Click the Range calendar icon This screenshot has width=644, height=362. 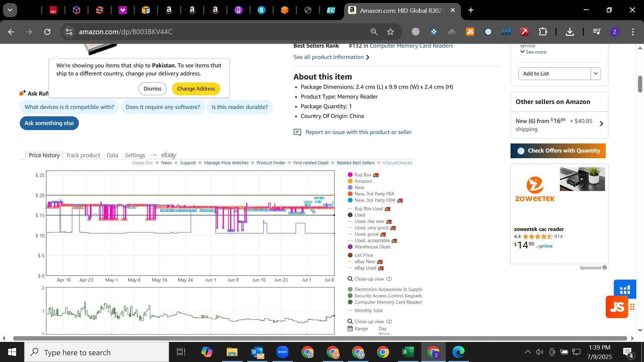coord(350,328)
